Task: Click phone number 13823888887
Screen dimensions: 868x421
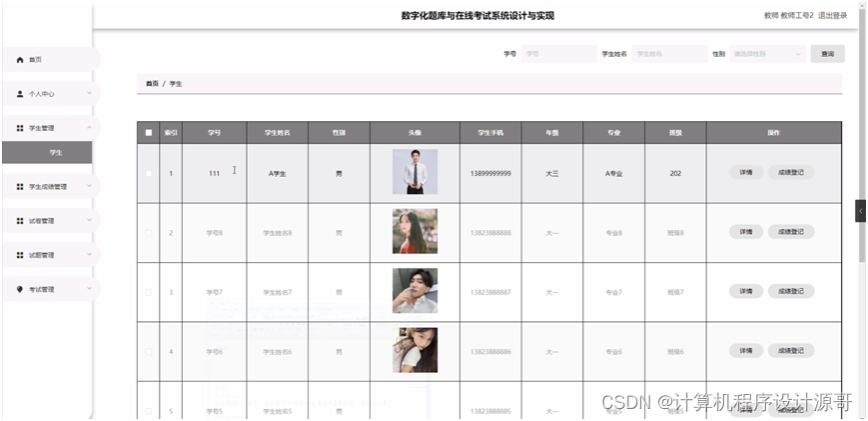Action: [490, 292]
